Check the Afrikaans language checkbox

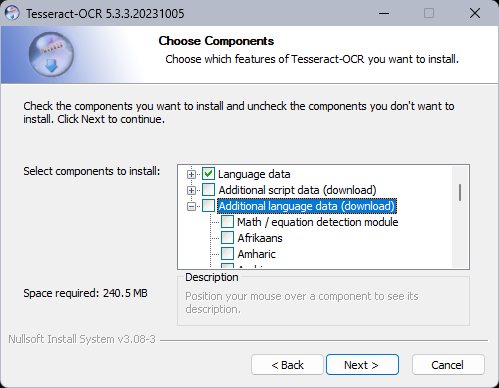click(227, 238)
